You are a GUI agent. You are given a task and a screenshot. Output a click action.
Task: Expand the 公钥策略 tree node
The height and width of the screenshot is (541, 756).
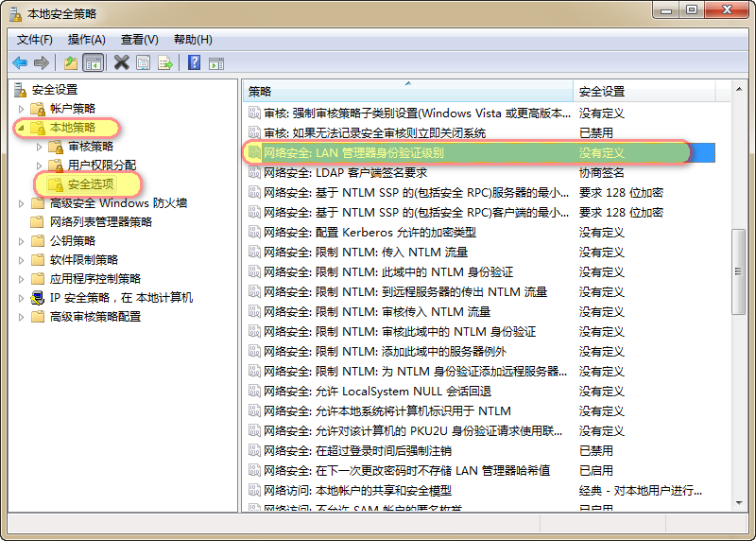point(22,241)
